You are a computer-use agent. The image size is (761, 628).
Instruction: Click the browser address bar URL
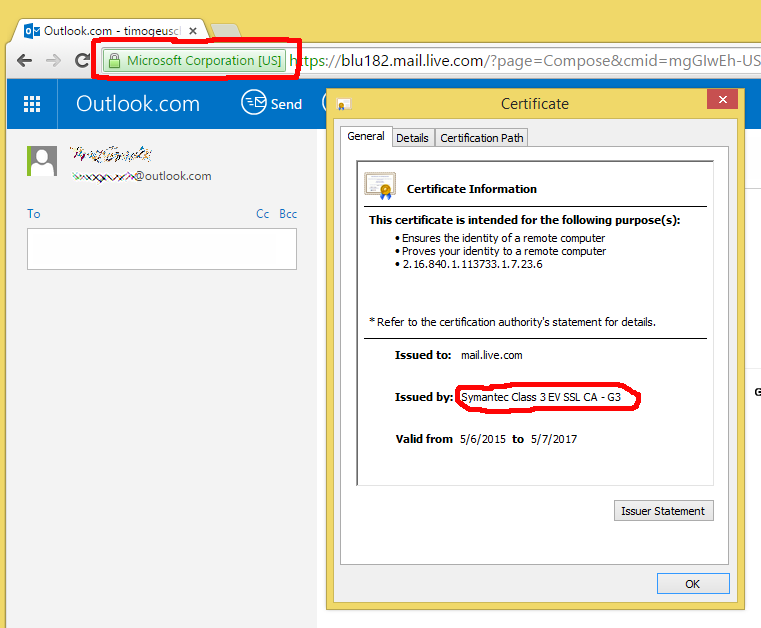(x=524, y=61)
